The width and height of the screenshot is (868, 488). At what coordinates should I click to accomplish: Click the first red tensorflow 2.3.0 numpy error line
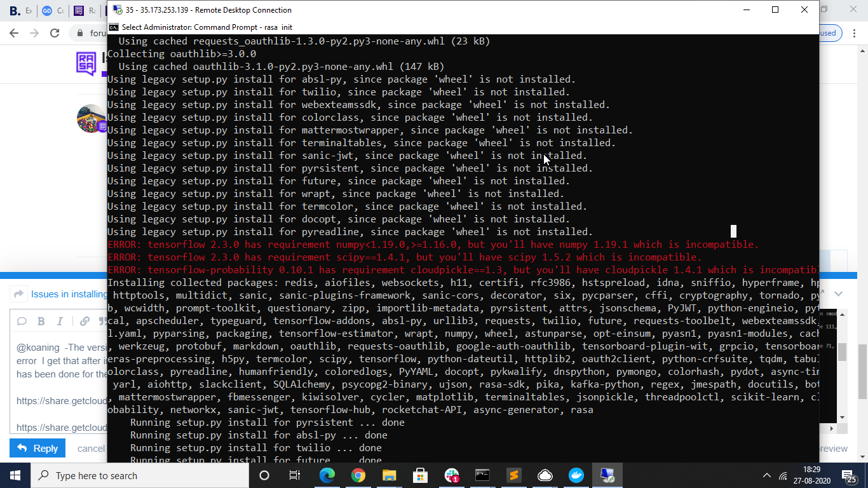433,245
